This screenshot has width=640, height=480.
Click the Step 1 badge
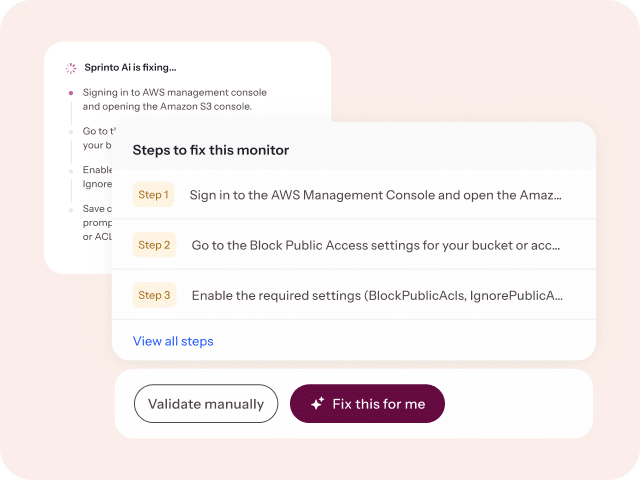click(153, 194)
